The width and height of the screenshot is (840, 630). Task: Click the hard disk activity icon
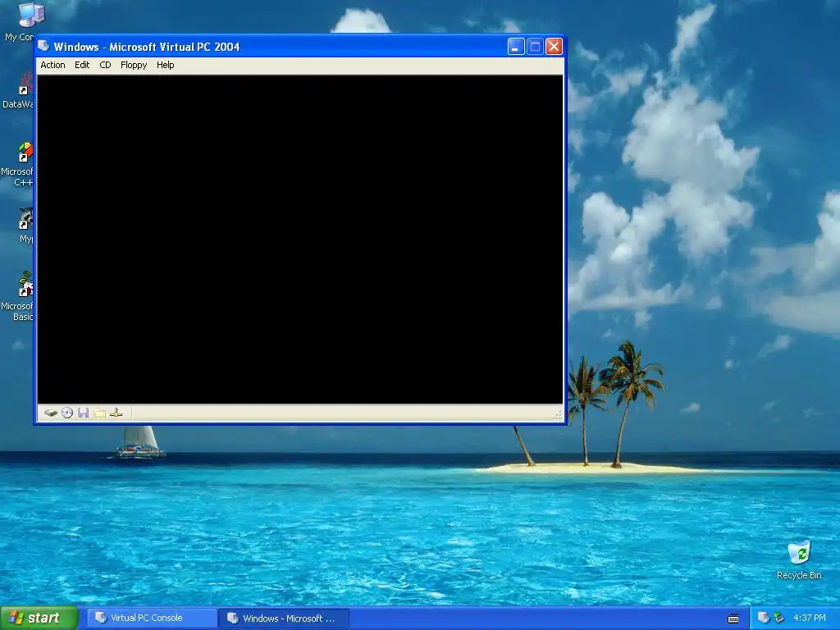(x=51, y=413)
